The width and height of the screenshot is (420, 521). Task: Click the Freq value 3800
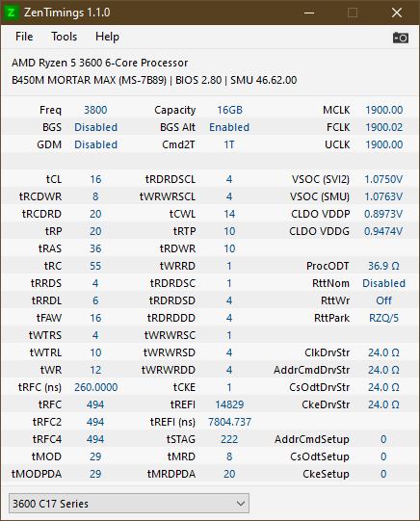click(x=95, y=110)
